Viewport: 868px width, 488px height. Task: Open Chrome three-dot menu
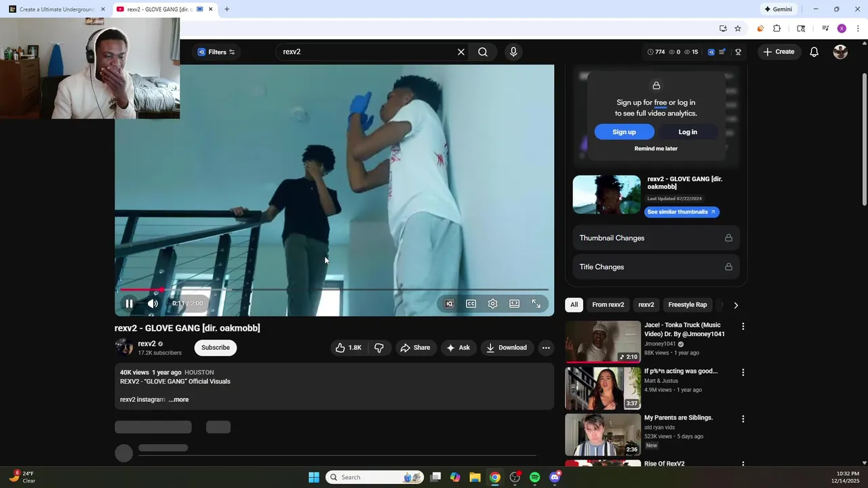point(858,28)
